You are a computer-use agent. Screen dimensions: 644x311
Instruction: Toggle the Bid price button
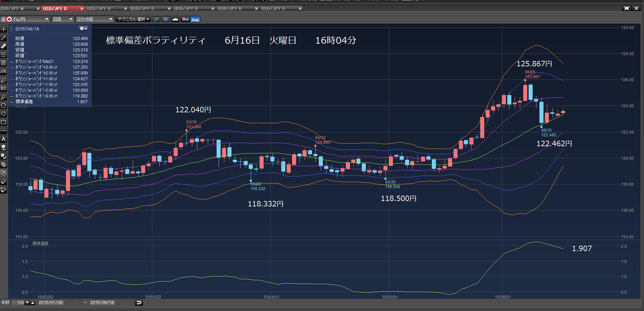[x=185, y=19]
